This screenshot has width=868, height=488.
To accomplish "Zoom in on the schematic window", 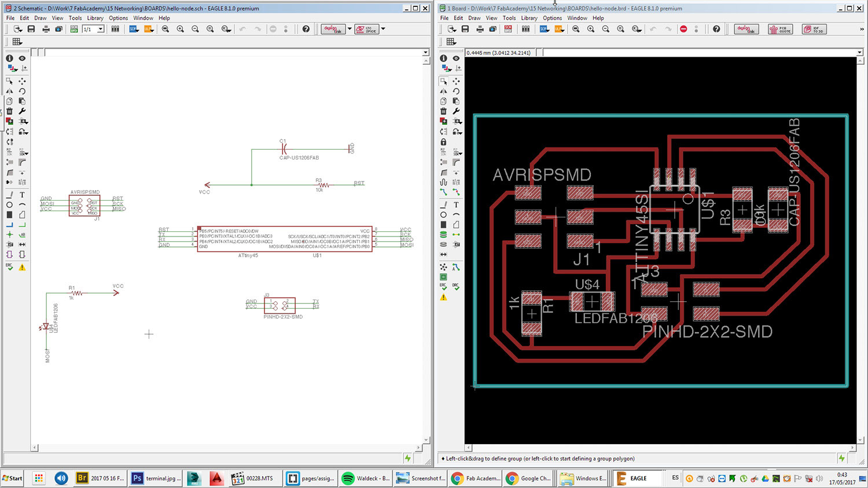I will pos(180,29).
